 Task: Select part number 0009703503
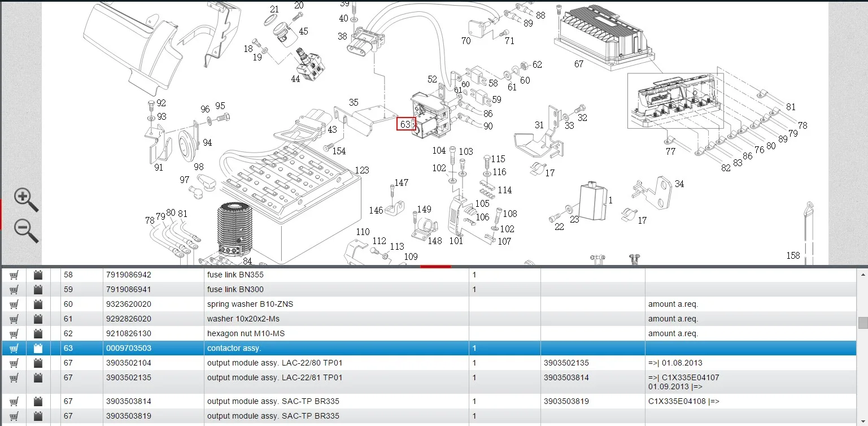(129, 348)
